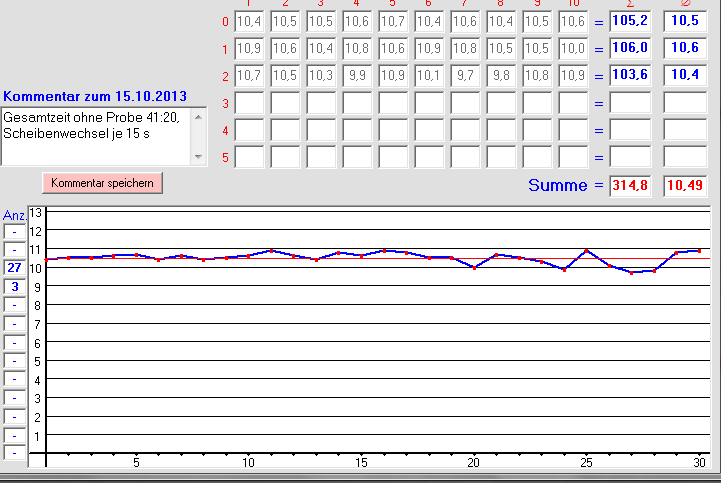This screenshot has width=721, height=483.
Task: Click the Anz. count box showing 27
Action: click(15, 268)
